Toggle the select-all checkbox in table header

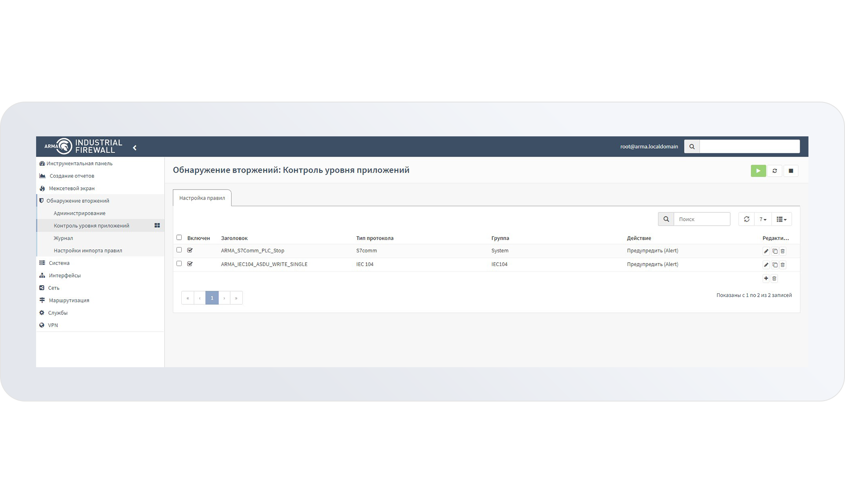[179, 237]
